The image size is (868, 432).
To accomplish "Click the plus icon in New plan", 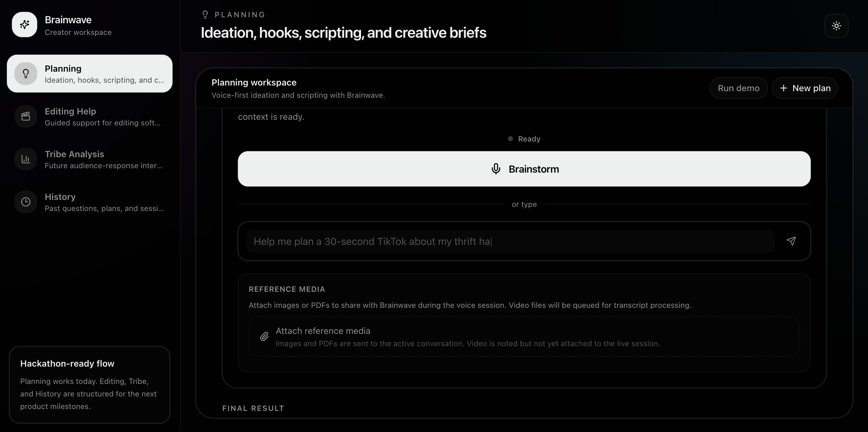I will click(x=783, y=88).
